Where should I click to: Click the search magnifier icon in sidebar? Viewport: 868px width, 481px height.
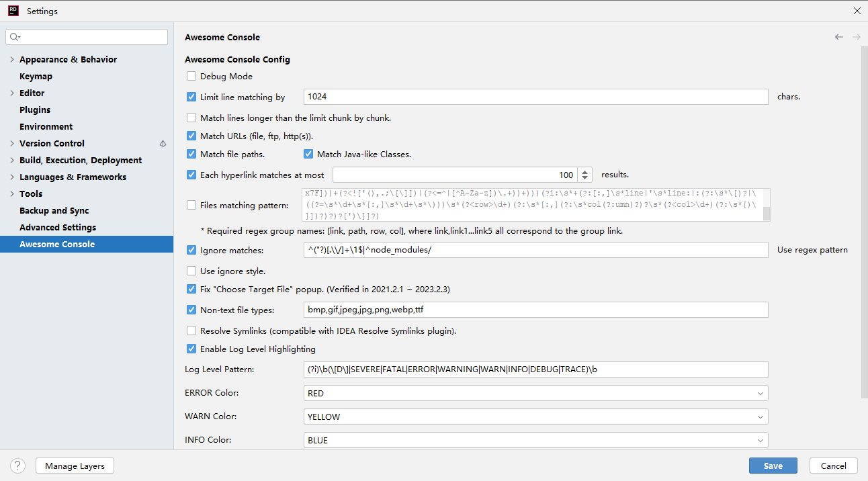click(15, 37)
